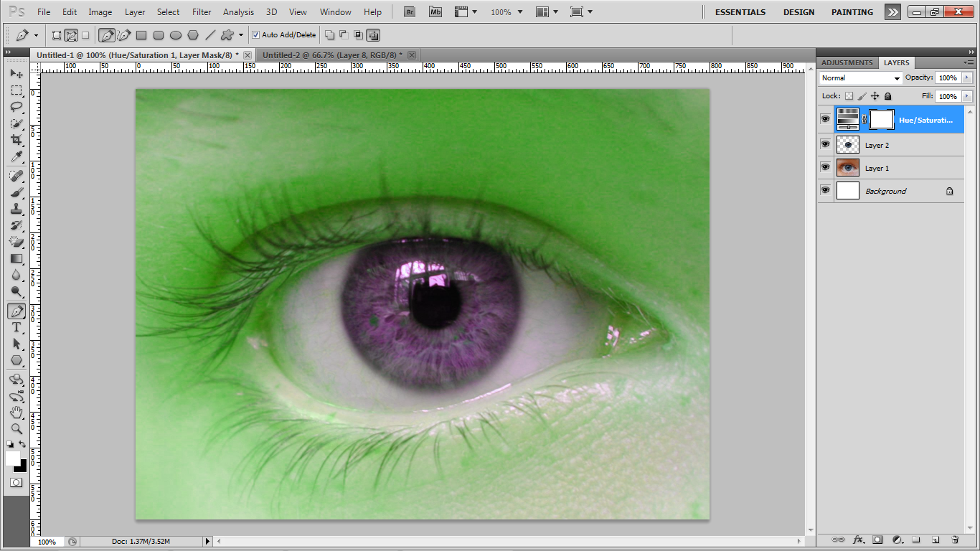980x551 pixels.
Task: Select the Rectangular Marquee tool
Action: [17, 90]
